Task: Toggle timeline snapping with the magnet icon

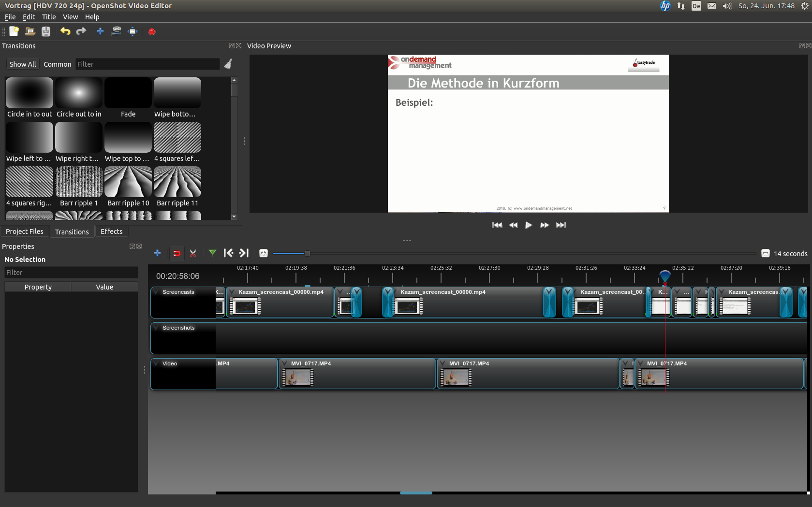Action: [177, 253]
